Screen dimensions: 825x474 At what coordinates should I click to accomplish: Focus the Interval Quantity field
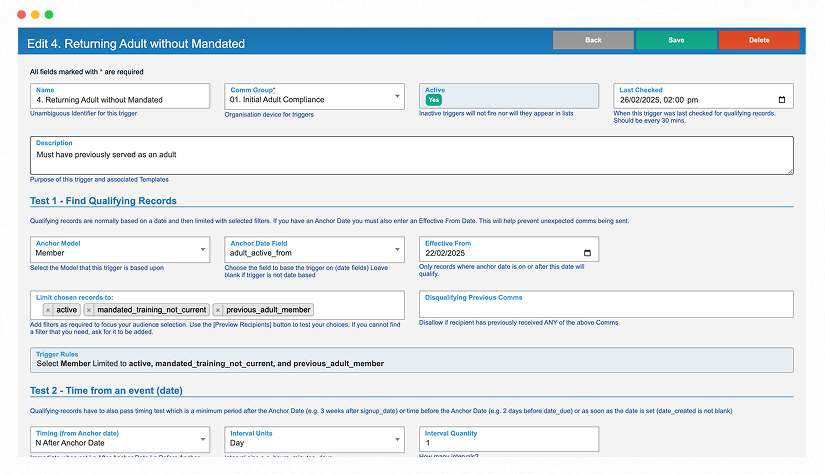click(x=509, y=439)
